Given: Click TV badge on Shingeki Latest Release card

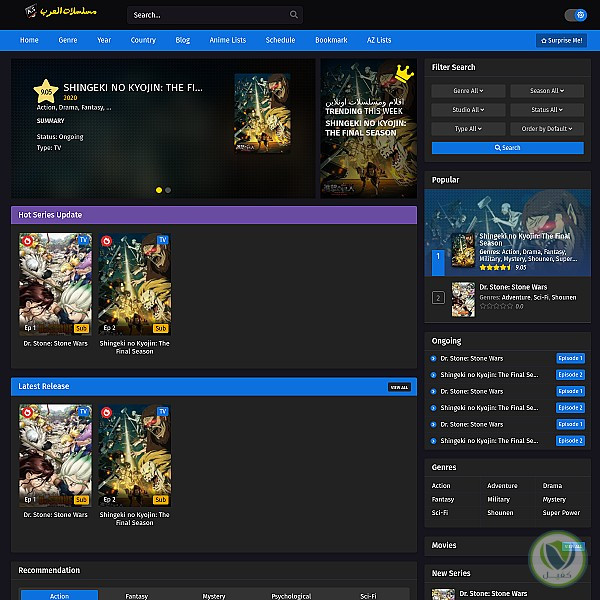Looking at the screenshot, I should pos(163,411).
